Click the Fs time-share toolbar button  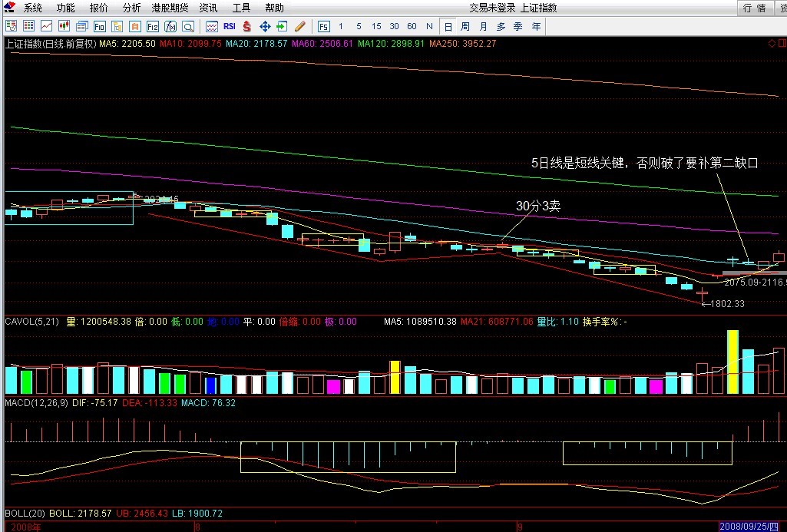point(322,26)
